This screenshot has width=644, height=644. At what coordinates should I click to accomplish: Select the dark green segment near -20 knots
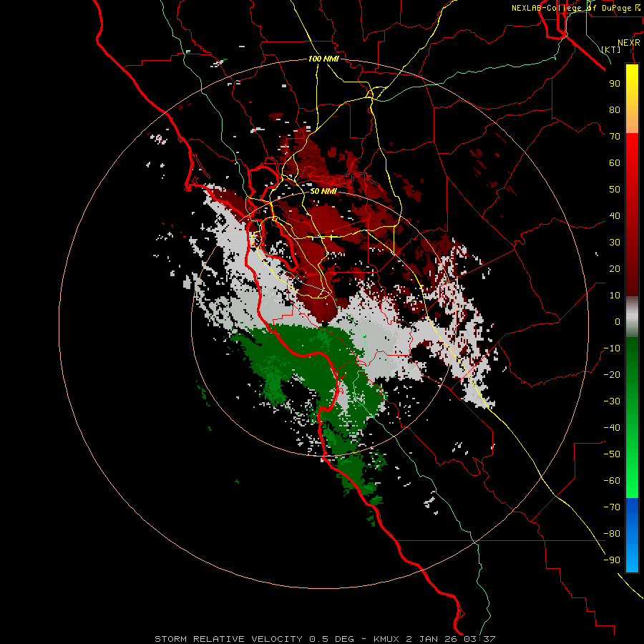tap(632, 374)
